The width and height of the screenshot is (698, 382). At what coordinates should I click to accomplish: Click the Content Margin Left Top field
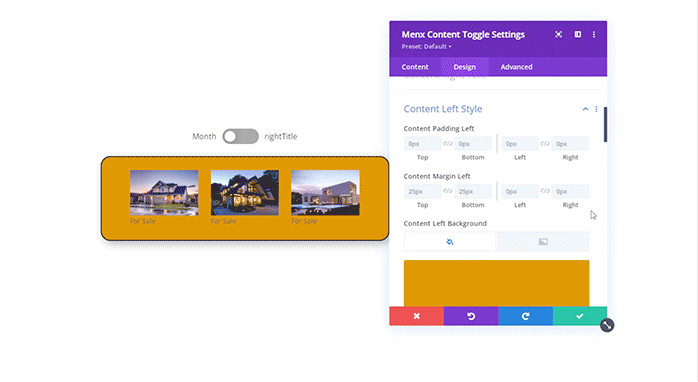[x=422, y=191]
